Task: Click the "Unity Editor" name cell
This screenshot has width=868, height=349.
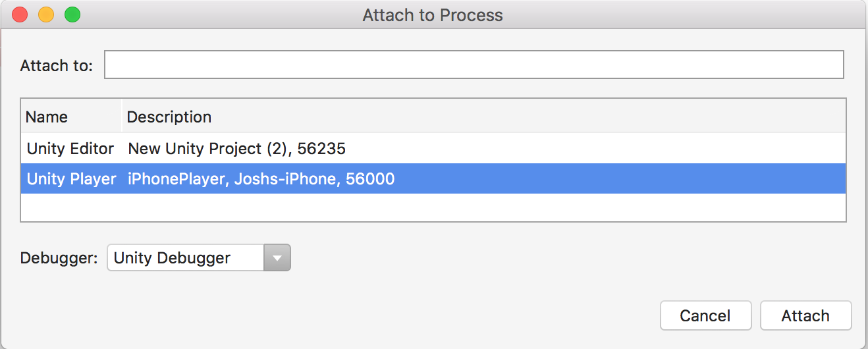Action: tap(70, 149)
